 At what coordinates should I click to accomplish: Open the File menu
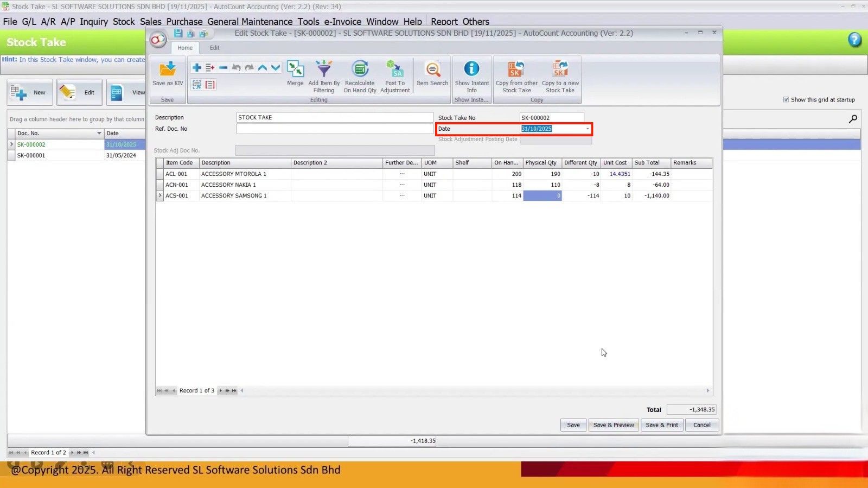pos(10,22)
